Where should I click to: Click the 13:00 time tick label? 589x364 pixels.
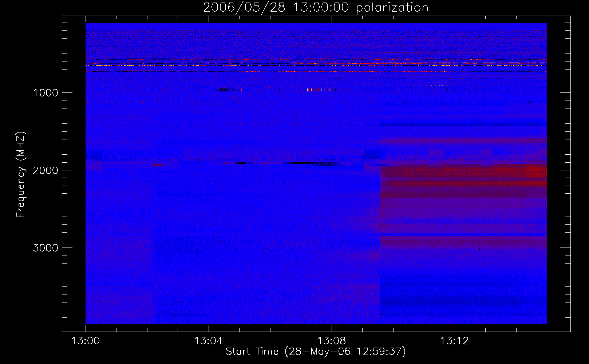coord(86,341)
